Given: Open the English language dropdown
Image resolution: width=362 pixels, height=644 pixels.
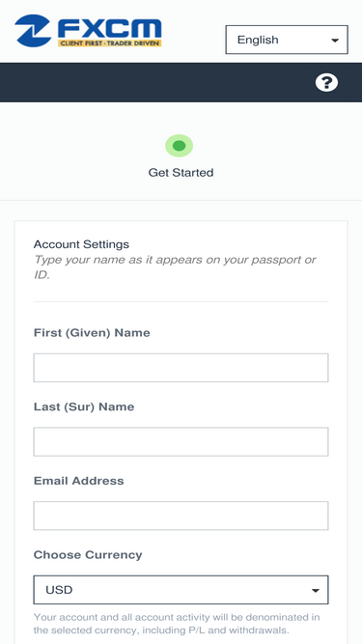Looking at the screenshot, I should coord(287,40).
